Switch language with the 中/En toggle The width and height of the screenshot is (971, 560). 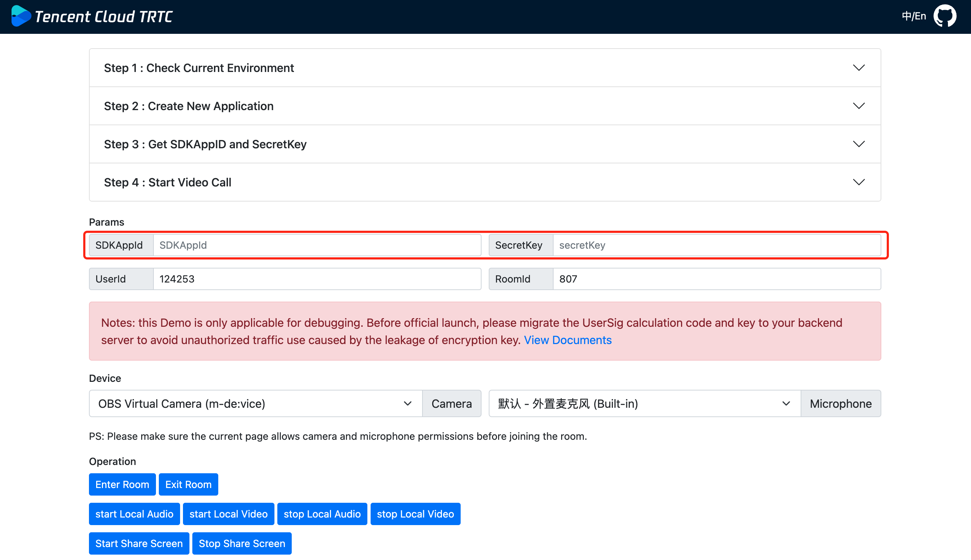coord(914,16)
